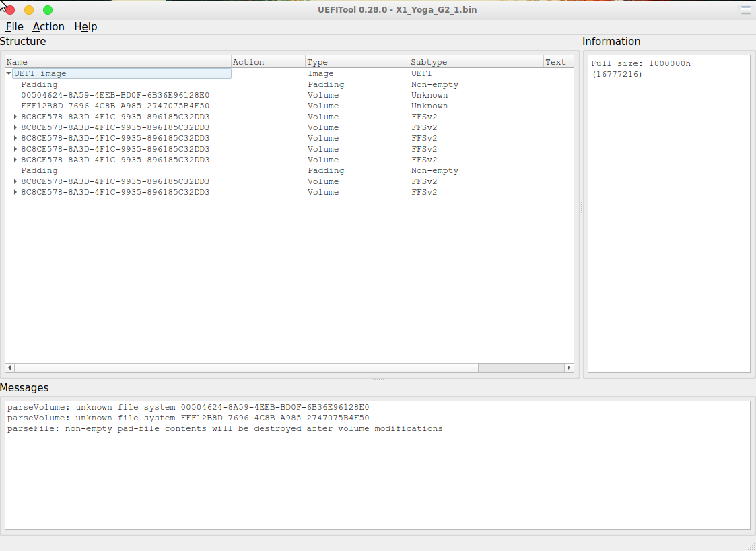This screenshot has height=551, width=756.
Task: Click the Type column header
Action: (357, 62)
